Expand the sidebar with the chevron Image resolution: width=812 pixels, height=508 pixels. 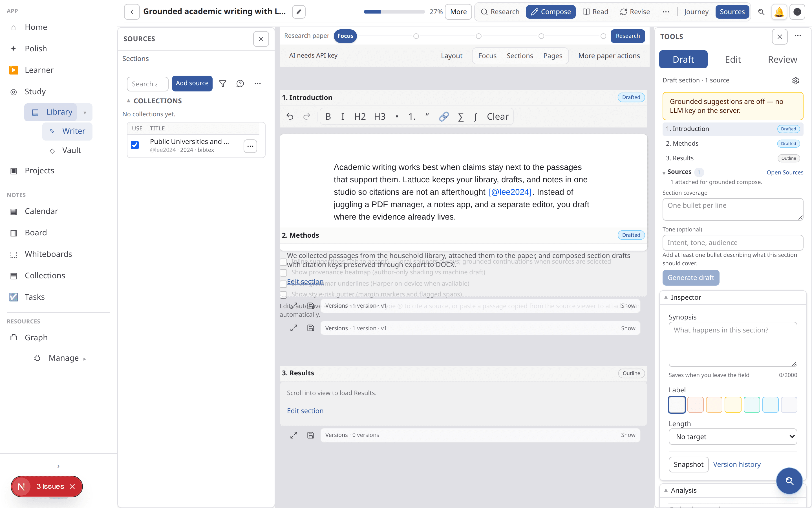(58, 466)
